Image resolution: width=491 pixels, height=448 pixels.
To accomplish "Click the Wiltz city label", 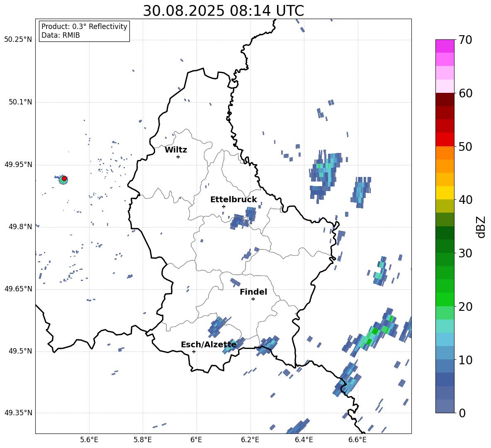I will click(x=176, y=150).
